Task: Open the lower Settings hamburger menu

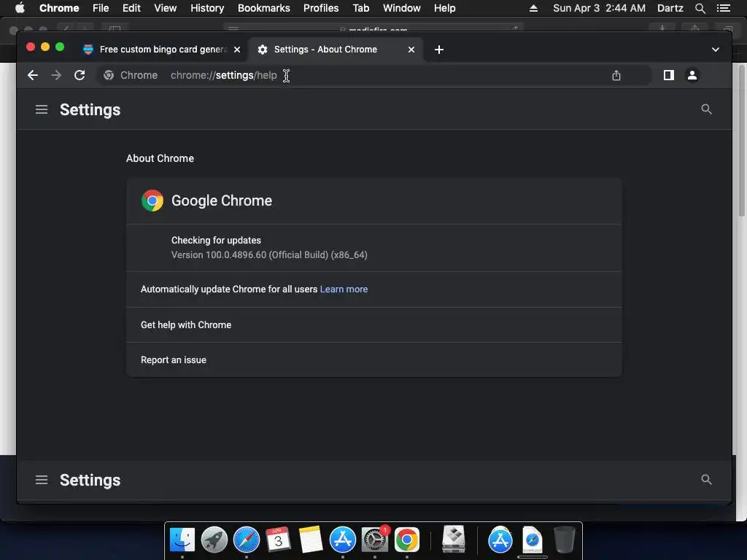Action: [42, 480]
